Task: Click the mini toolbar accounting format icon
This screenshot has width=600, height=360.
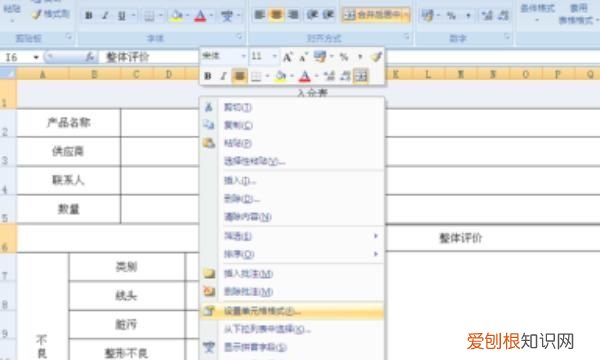Action: [320, 57]
